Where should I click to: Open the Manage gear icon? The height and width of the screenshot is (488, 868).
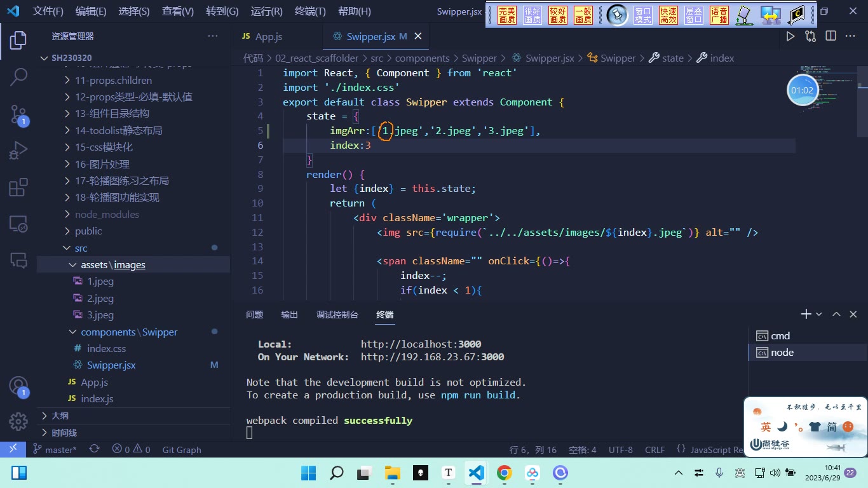(18, 421)
